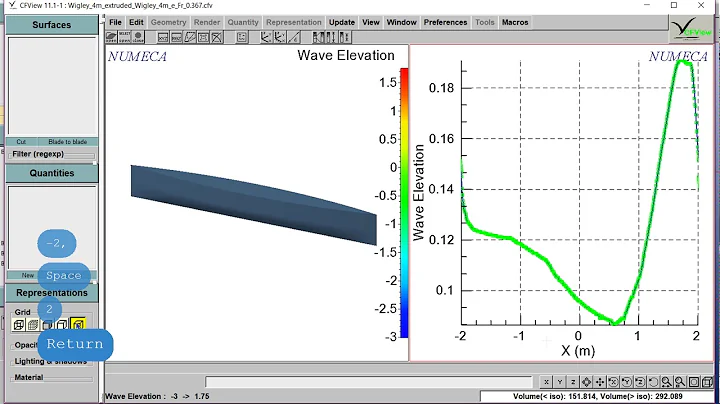This screenshot has width=720, height=404.
Task: Click the Wigley hull in the 3D view
Action: [x=253, y=205]
